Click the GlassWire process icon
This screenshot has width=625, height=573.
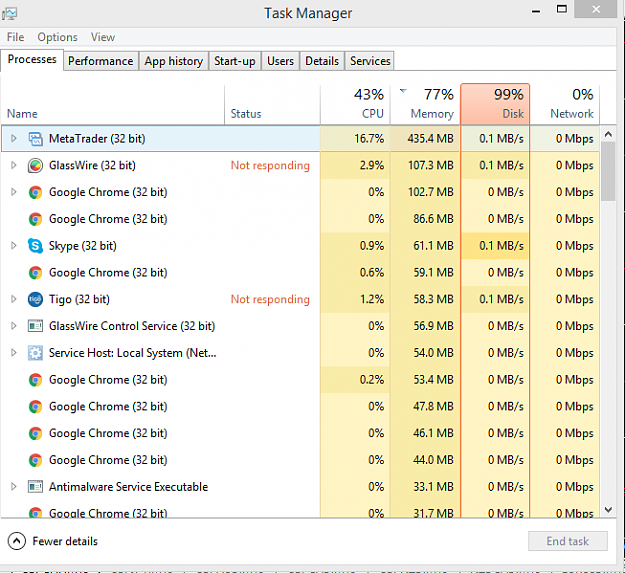pos(35,165)
